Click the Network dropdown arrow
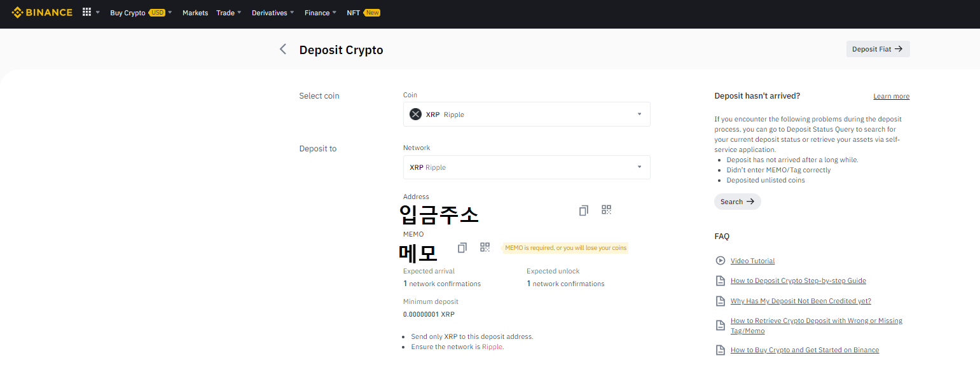The width and height of the screenshot is (980, 386). click(639, 167)
